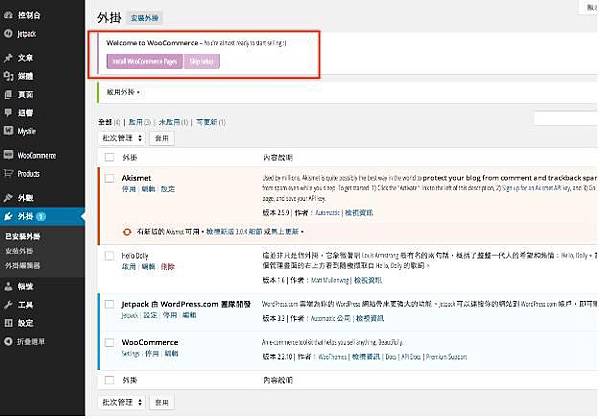Click the plugin search field at right
This screenshot has height=419, width=600.
click(567, 118)
